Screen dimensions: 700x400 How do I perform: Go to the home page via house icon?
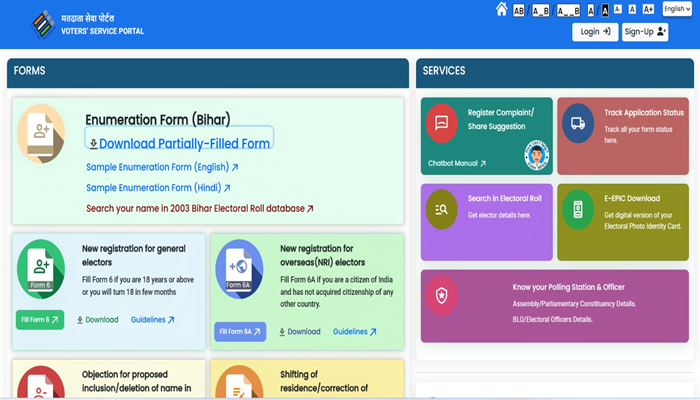pyautogui.click(x=501, y=9)
